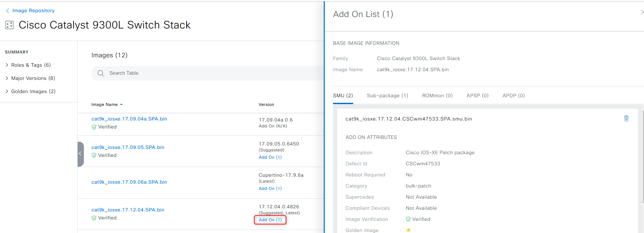Click the Defect Id value CSCwm47533

pyautogui.click(x=423, y=164)
